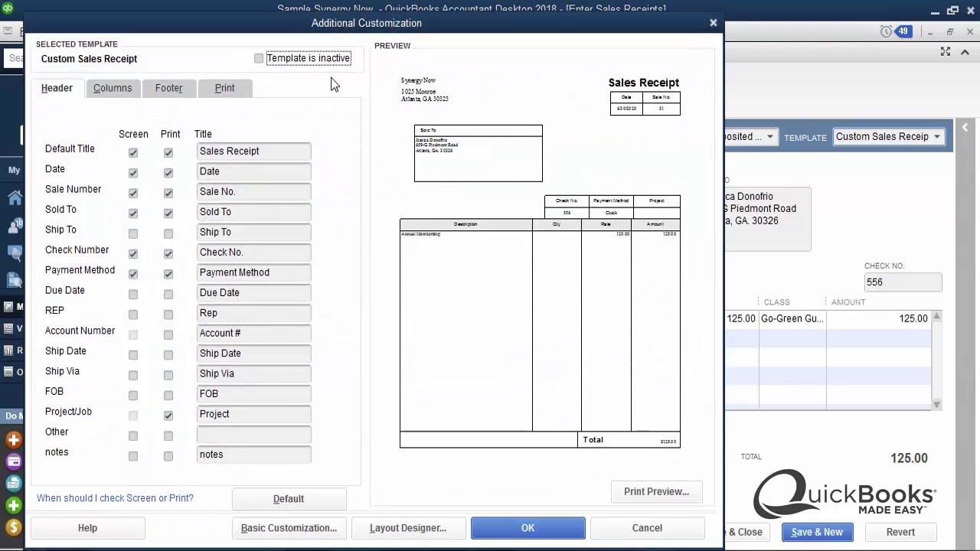Click scroll-up arrow of line items scrollbar
Viewport: 980px width, 551px height.
pyautogui.click(x=936, y=316)
